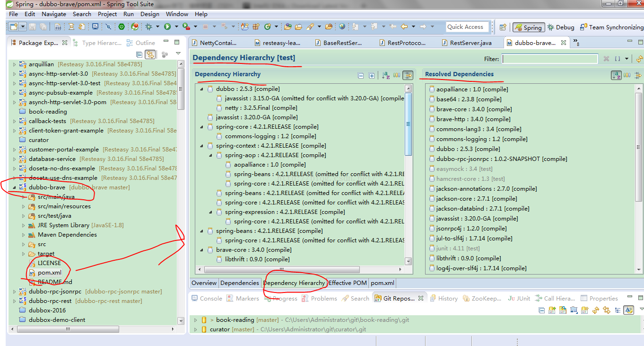Collapse the spring-aop dependency node
Screen dimensions: 644x346
point(211,155)
